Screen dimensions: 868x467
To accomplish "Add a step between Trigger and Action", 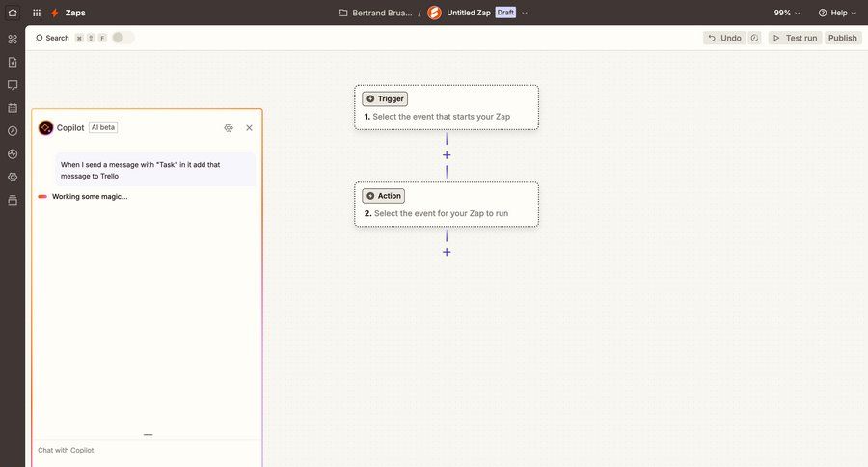I will [447, 155].
